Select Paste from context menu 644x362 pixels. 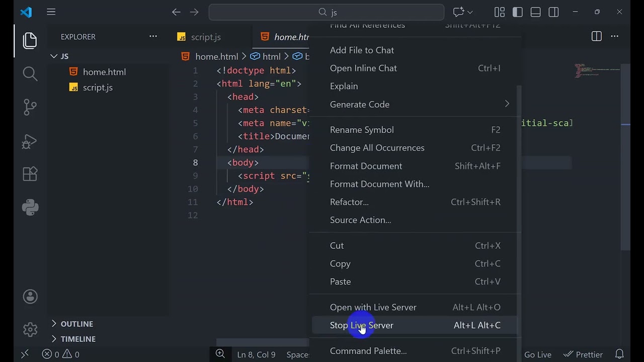tap(415, 282)
